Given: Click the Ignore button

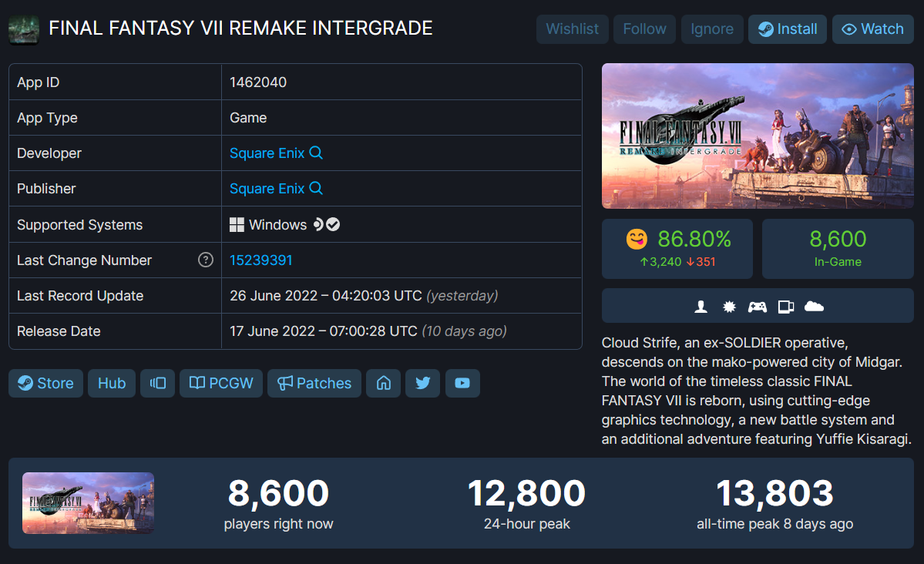Looking at the screenshot, I should [712, 29].
